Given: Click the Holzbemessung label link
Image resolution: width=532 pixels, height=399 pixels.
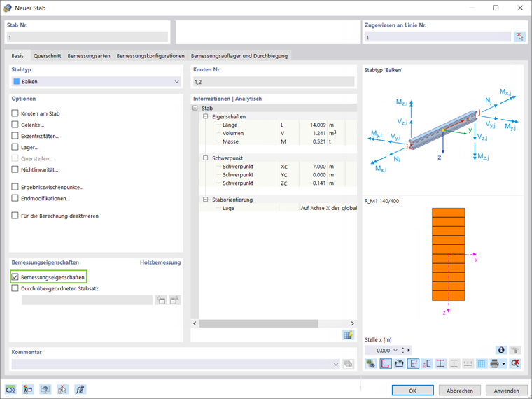Looking at the screenshot, I should pos(160,262).
